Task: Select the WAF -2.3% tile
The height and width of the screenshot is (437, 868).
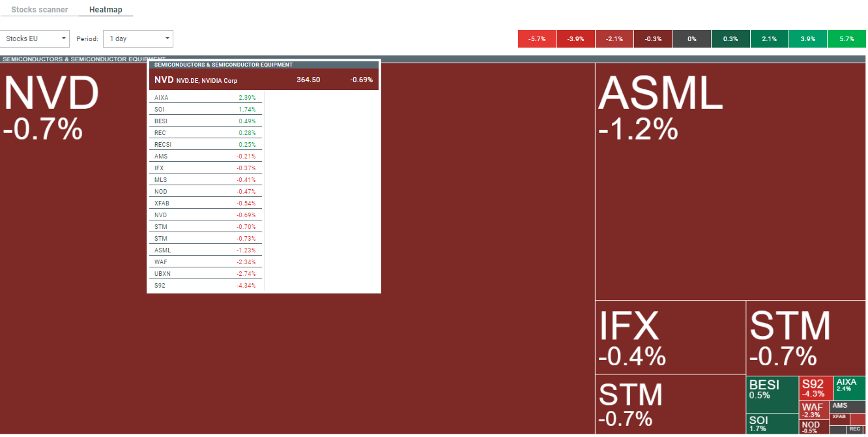Action: click(x=814, y=411)
